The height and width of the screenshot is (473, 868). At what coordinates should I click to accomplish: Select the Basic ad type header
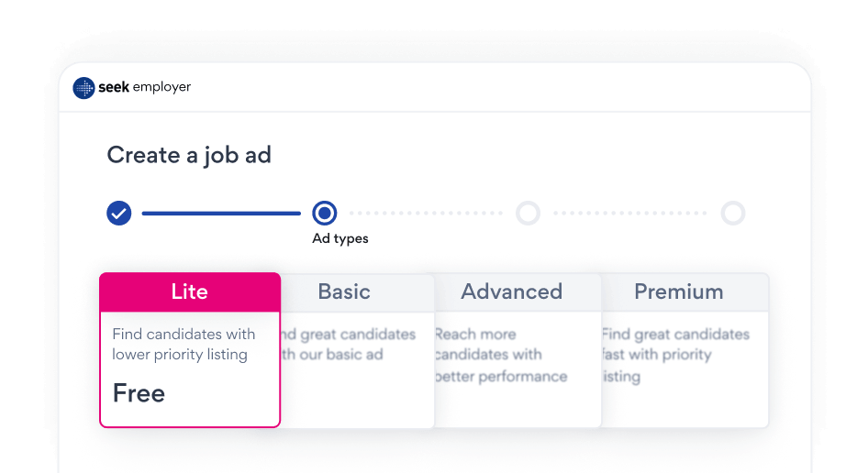[x=344, y=292]
